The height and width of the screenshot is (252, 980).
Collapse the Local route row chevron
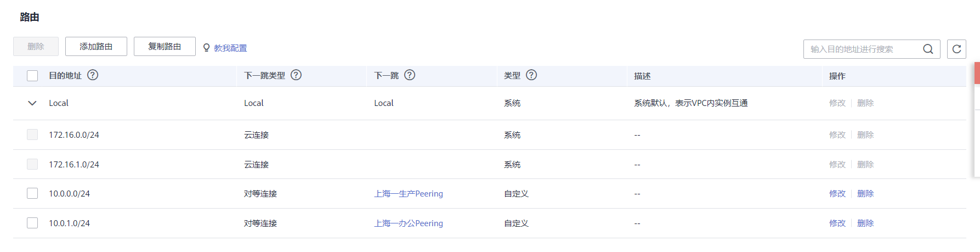click(x=32, y=103)
